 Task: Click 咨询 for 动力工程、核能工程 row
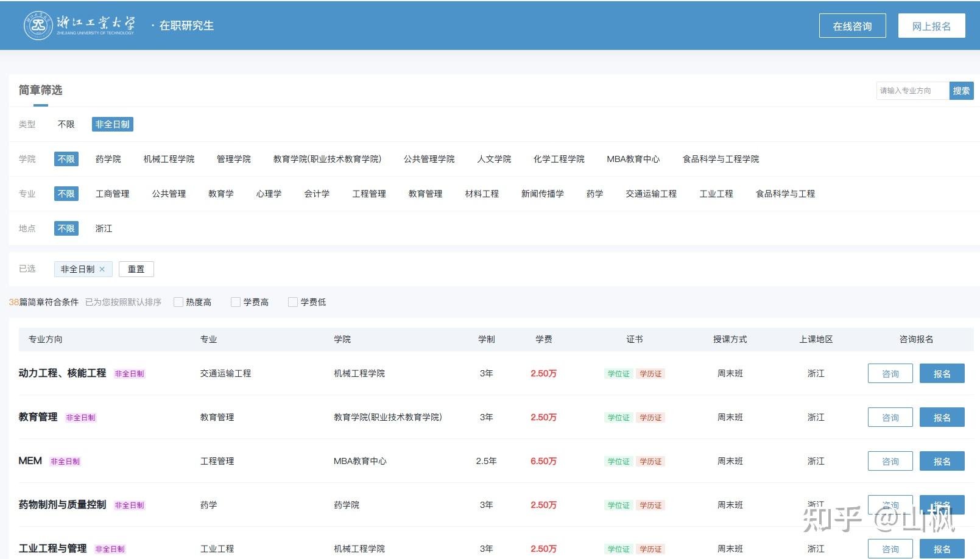[x=890, y=373]
